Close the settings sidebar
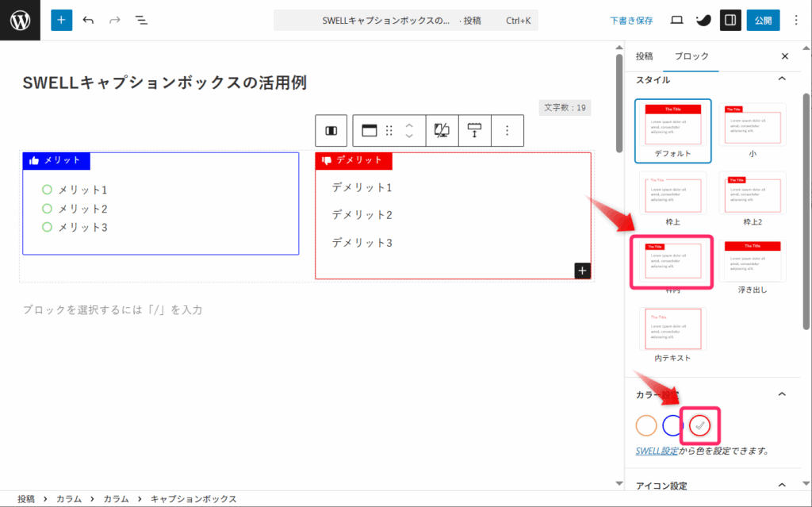812x507 pixels. tap(784, 56)
